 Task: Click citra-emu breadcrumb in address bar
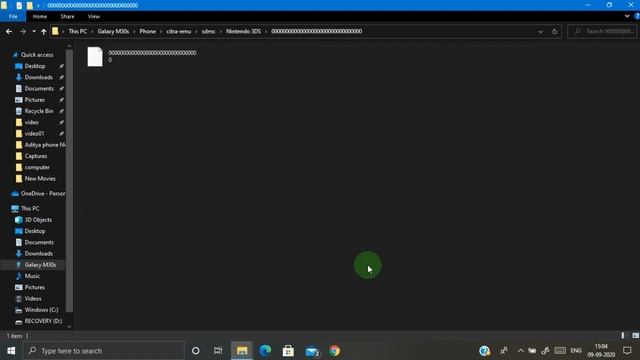(x=178, y=31)
